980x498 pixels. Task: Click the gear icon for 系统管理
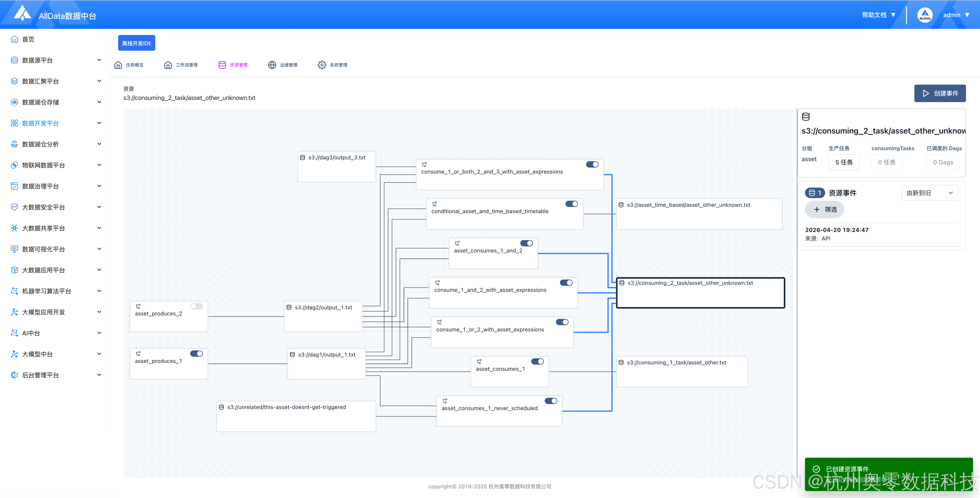(x=322, y=65)
